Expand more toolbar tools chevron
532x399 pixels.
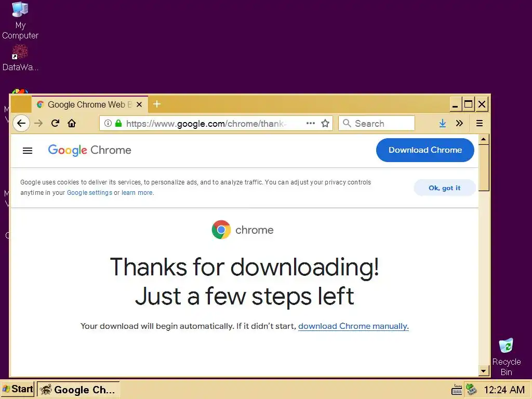click(x=459, y=123)
